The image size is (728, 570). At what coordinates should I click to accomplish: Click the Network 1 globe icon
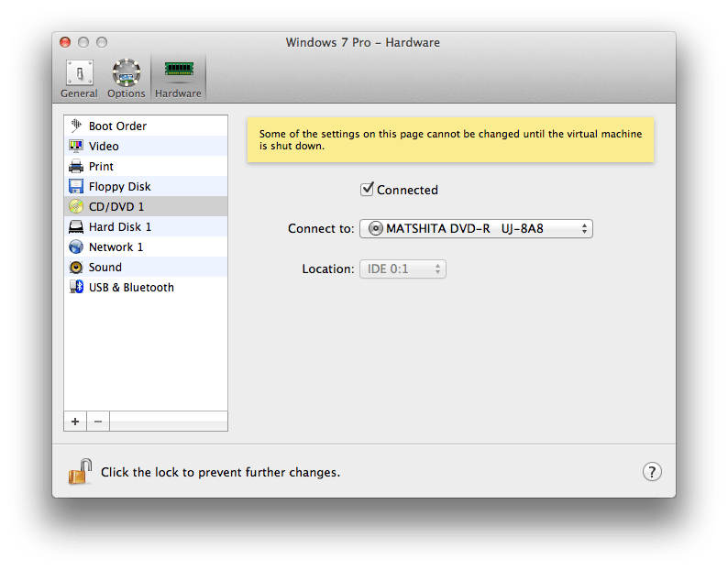coord(76,247)
